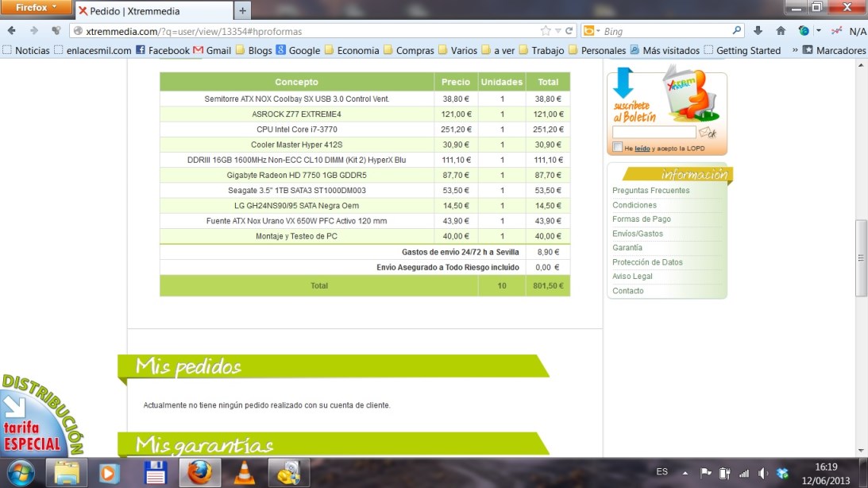Screen dimensions: 868x488
Task: Open the network signal tray icon
Action: [744, 473]
